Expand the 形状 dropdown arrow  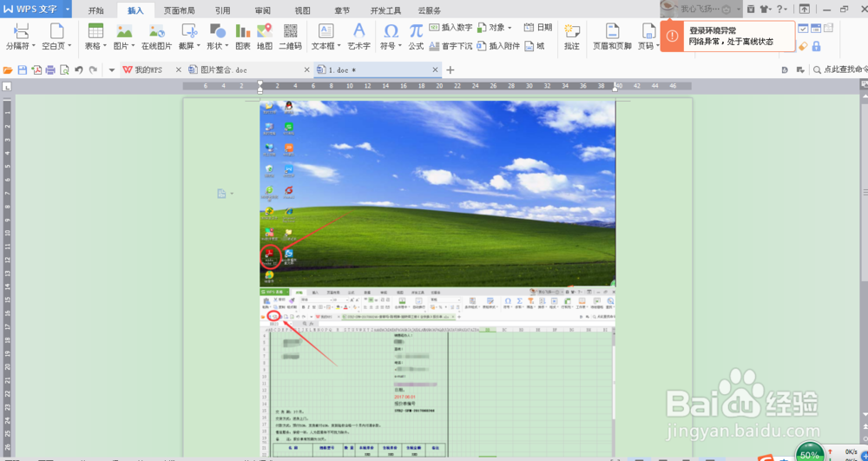[x=227, y=47]
